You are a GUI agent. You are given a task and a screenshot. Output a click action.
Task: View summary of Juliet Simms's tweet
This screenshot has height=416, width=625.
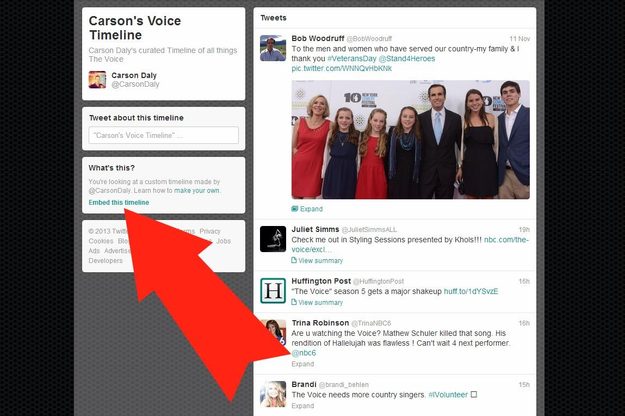pyautogui.click(x=320, y=261)
